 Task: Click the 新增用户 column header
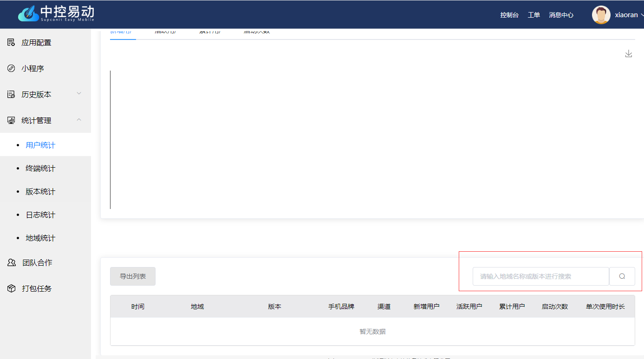pyautogui.click(x=427, y=307)
